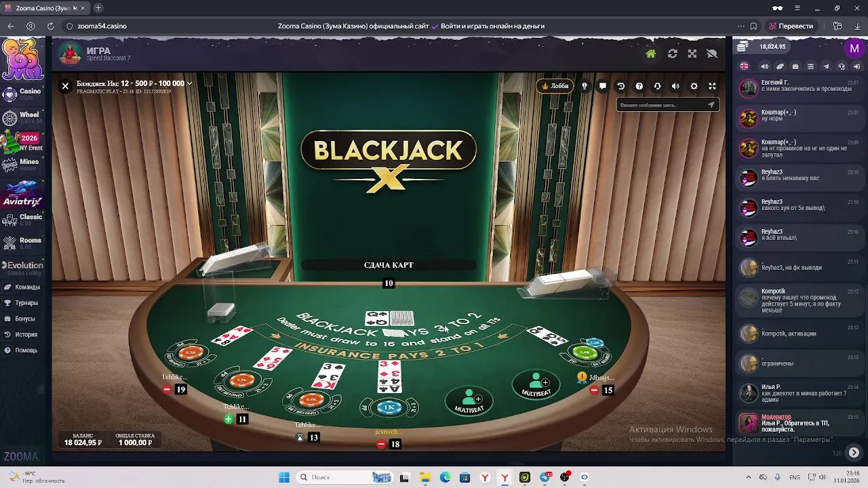Mute the game sound speaker icon

click(x=675, y=86)
